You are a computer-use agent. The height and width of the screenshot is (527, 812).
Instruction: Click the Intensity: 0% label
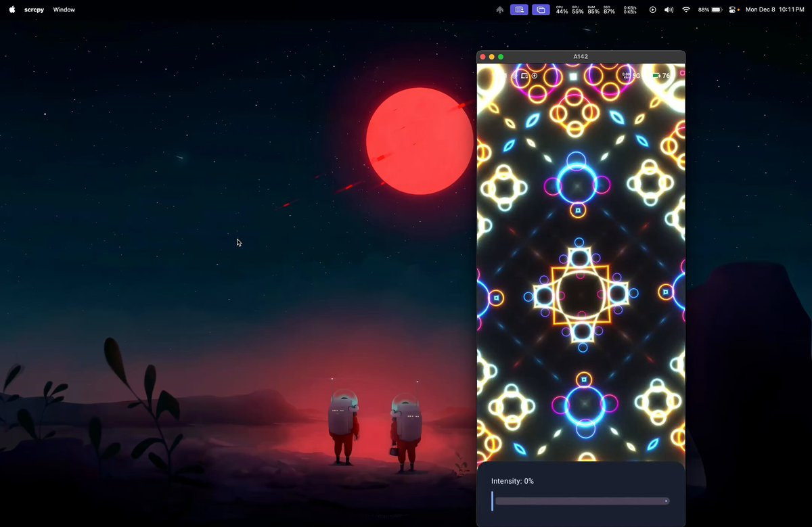coord(512,481)
